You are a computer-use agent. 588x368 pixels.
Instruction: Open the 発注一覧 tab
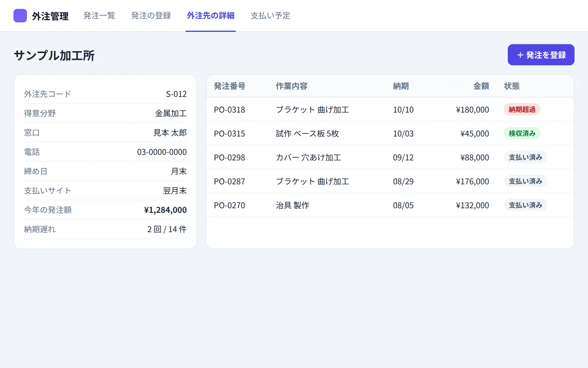click(x=99, y=16)
